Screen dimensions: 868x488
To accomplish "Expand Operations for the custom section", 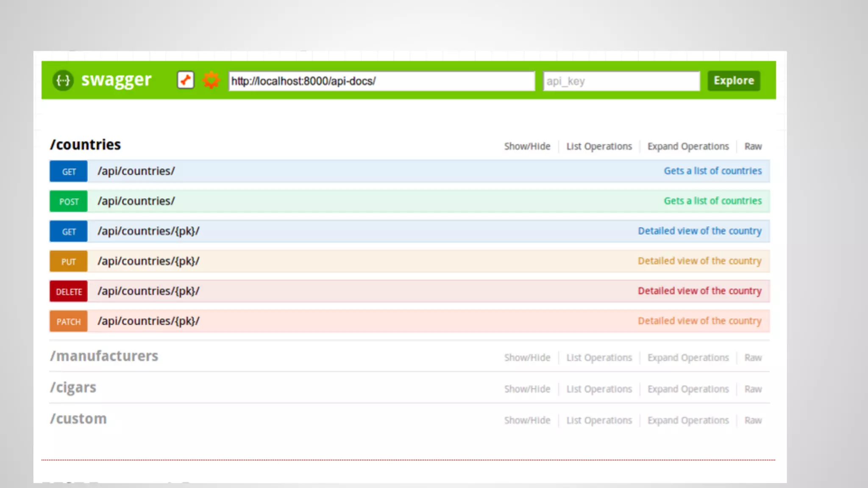I will coord(688,421).
